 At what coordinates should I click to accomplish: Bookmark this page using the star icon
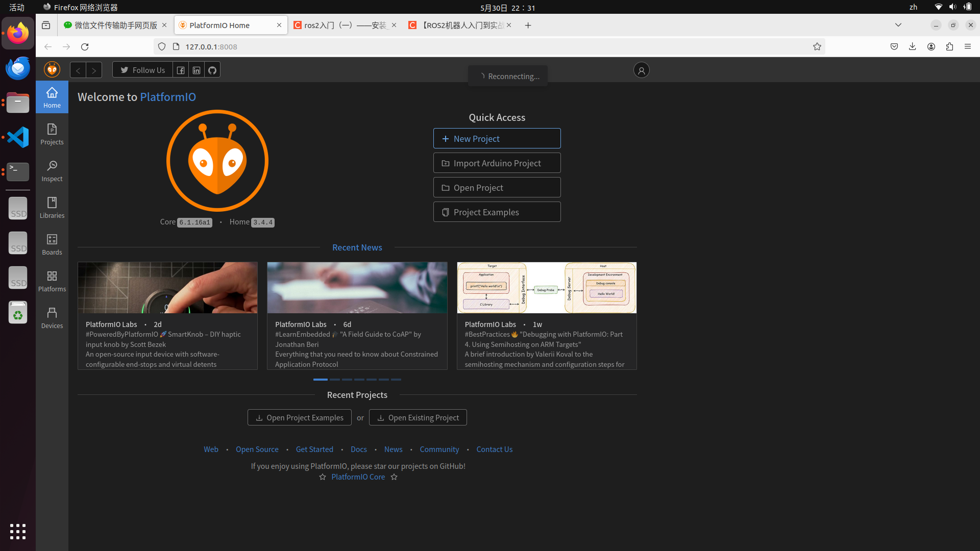tap(817, 46)
